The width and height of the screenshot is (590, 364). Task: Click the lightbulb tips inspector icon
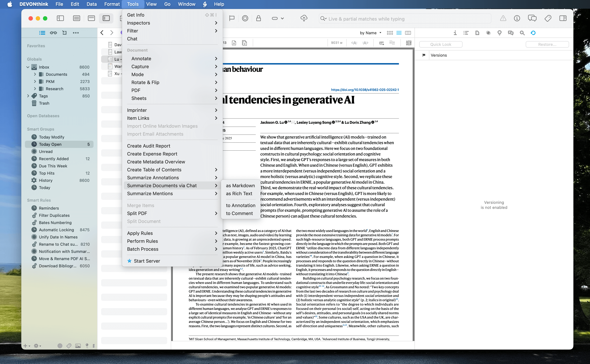point(499,33)
